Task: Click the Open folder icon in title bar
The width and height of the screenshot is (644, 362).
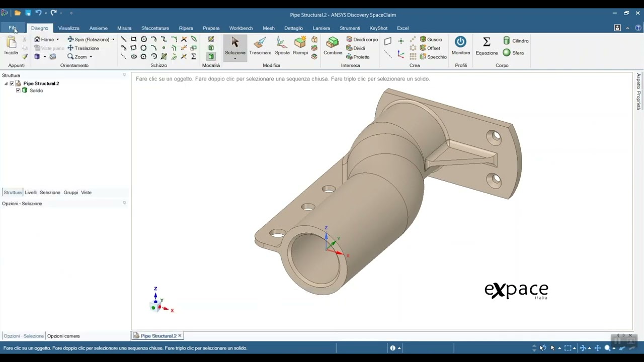Action: tap(18, 13)
